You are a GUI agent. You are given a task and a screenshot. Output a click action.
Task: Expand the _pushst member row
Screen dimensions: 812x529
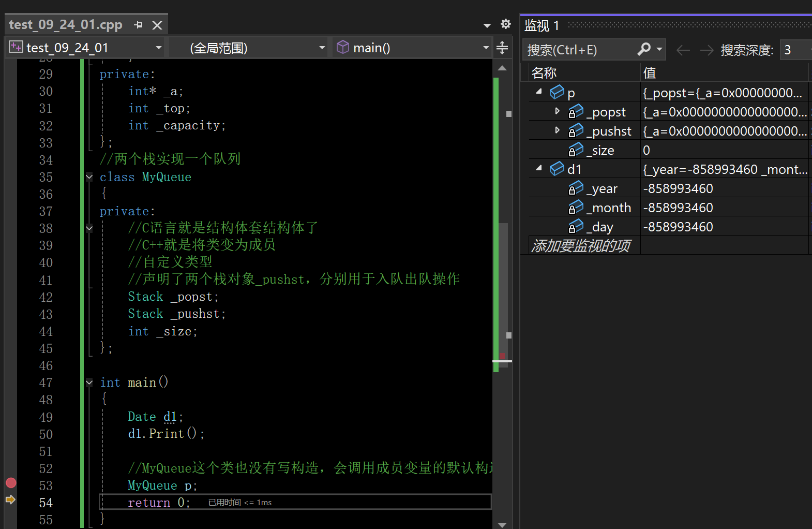557,130
